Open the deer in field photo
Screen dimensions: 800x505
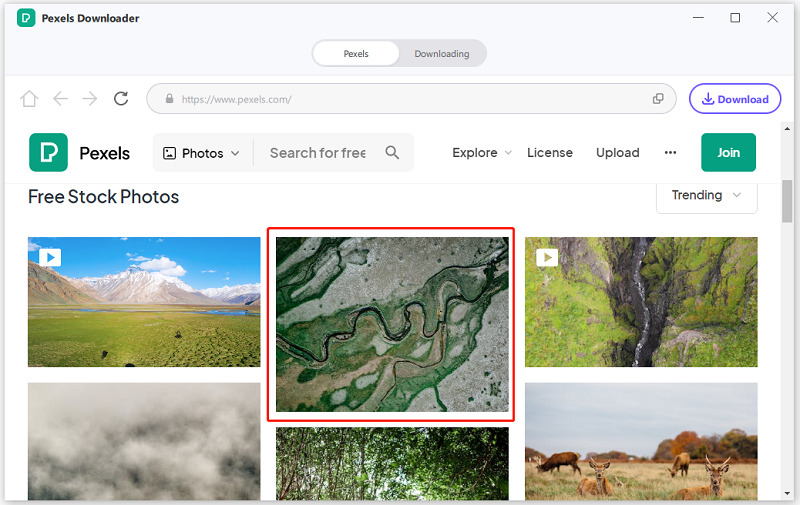tap(641, 441)
